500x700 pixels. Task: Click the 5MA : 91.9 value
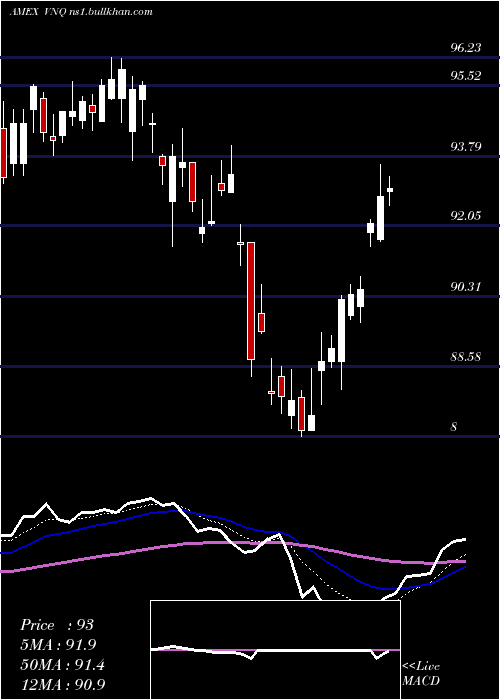(x=58, y=645)
